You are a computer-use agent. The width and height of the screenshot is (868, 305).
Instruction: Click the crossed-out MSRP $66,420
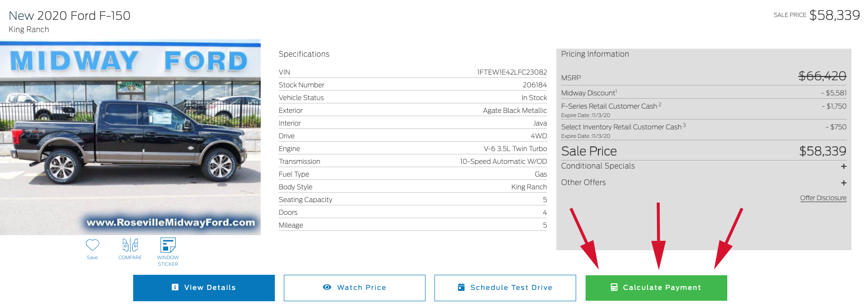(x=822, y=76)
